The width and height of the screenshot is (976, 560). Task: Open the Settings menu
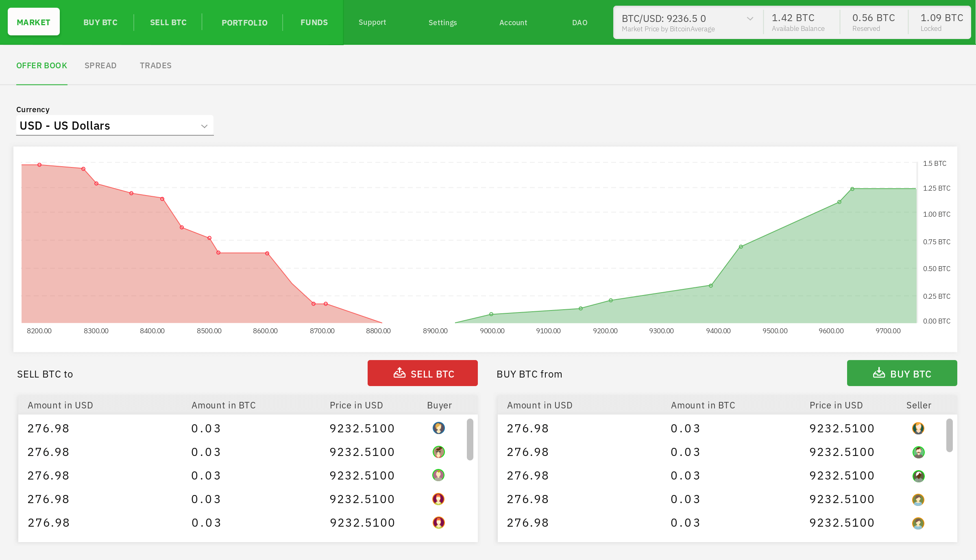[x=442, y=22]
